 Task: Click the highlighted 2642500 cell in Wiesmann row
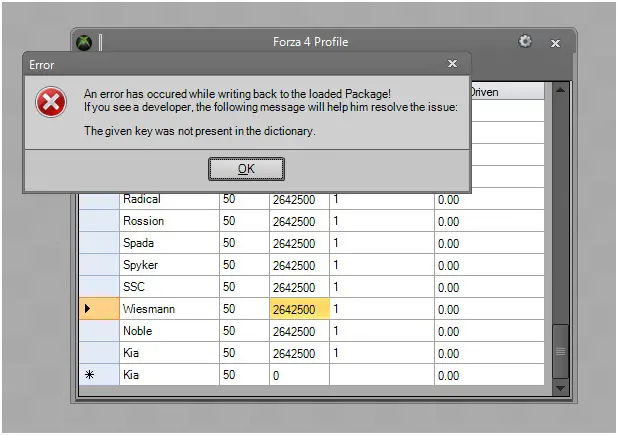[300, 309]
